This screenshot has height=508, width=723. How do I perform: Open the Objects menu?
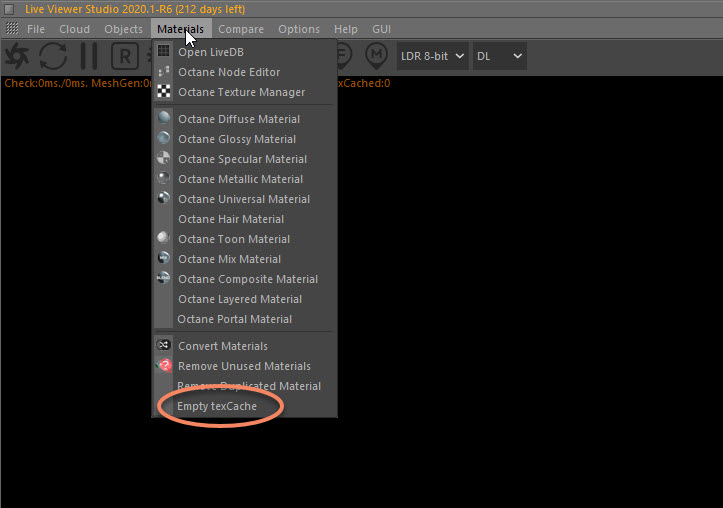tap(123, 29)
